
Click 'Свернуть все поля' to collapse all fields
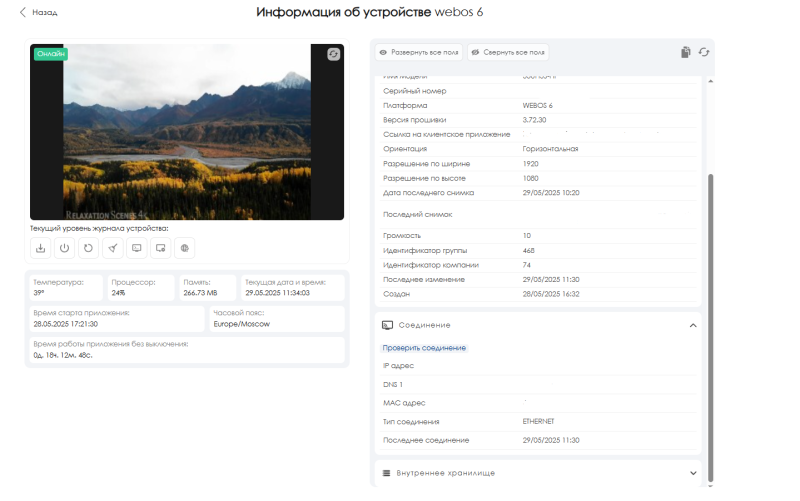click(508, 52)
